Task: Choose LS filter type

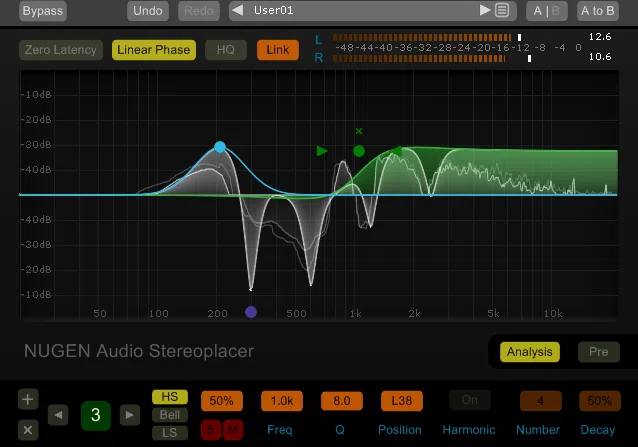Action: (x=170, y=433)
